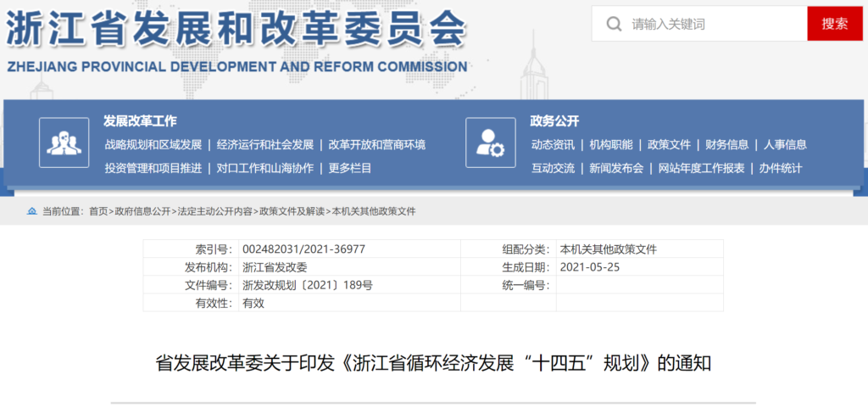
Task: Open 人事信息 page
Action: 785,145
